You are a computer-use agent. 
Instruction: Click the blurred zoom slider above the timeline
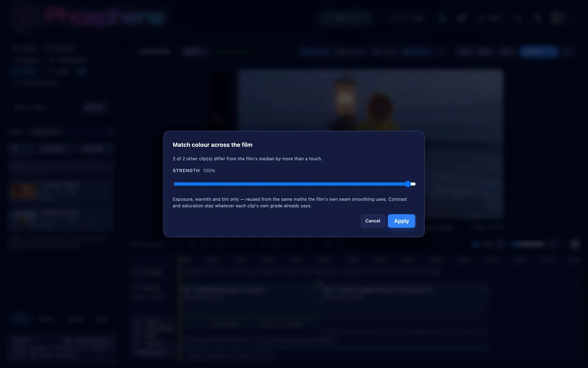click(528, 244)
